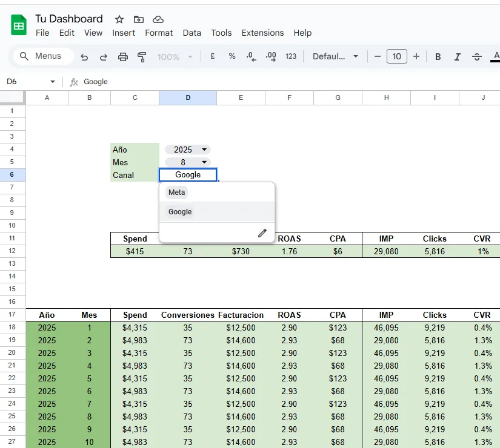Toggle bold formatting
This screenshot has width=500, height=448.
438,57
